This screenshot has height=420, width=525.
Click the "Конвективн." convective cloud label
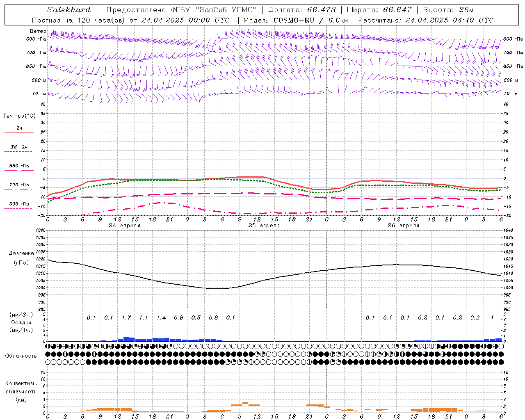point(21,383)
